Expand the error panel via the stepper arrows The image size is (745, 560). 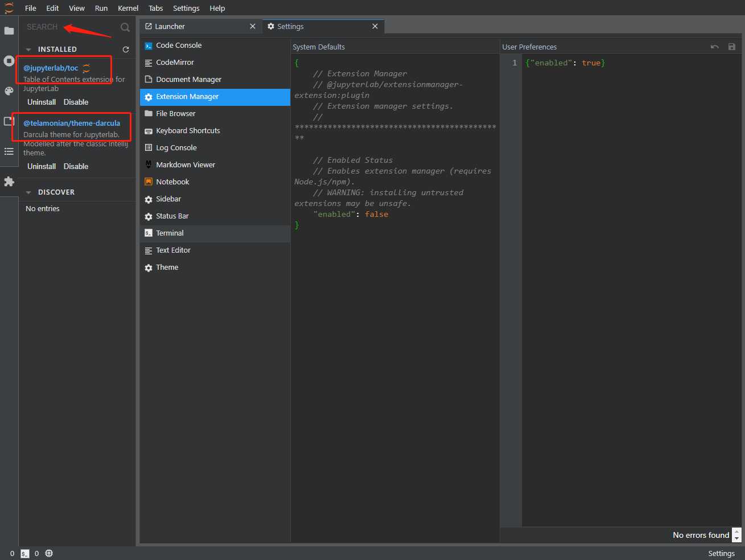pyautogui.click(x=737, y=535)
